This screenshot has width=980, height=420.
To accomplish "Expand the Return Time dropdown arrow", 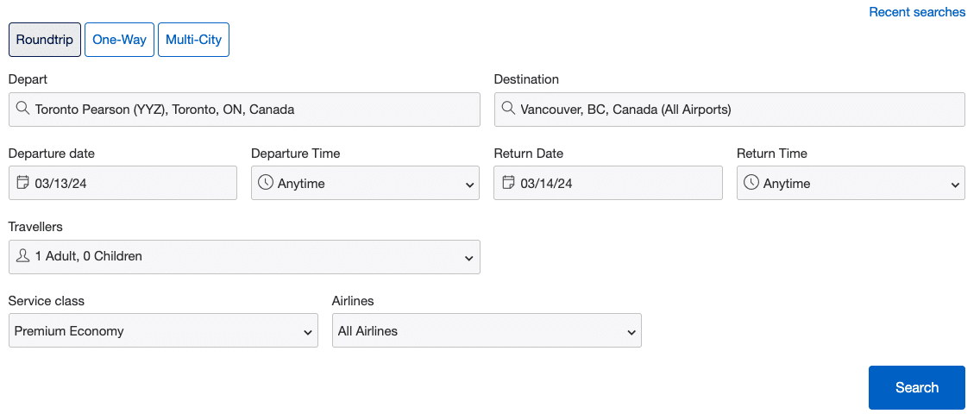I will [956, 185].
